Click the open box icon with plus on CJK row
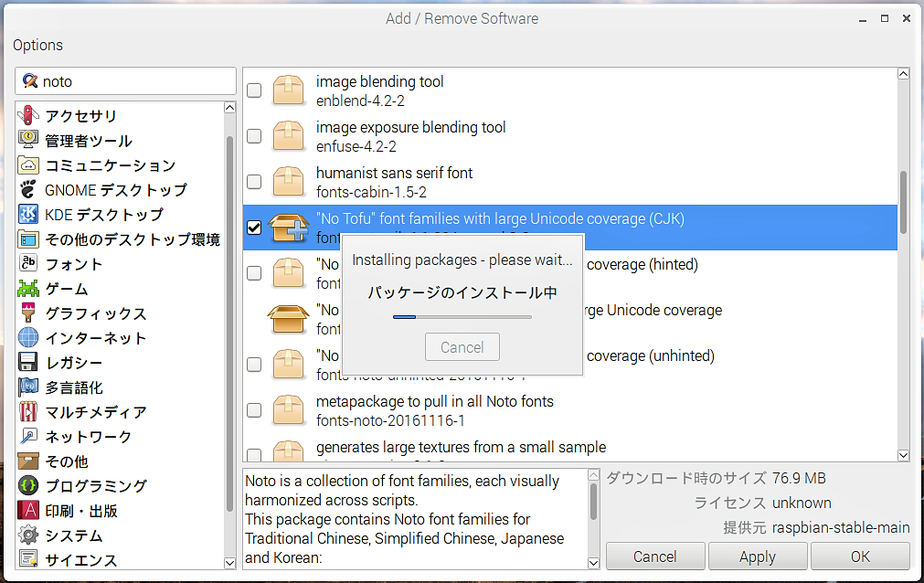924x583 pixels. pos(288,228)
